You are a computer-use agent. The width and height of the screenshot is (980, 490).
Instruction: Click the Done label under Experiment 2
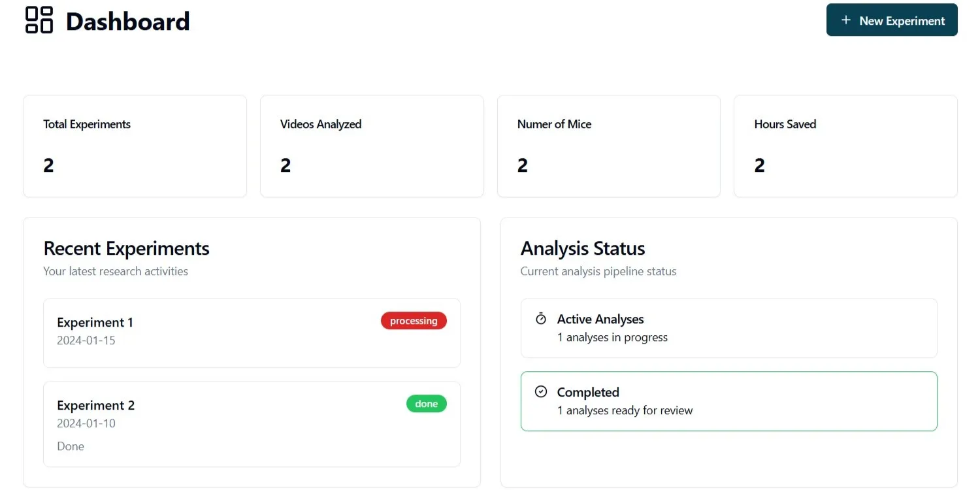click(x=70, y=446)
